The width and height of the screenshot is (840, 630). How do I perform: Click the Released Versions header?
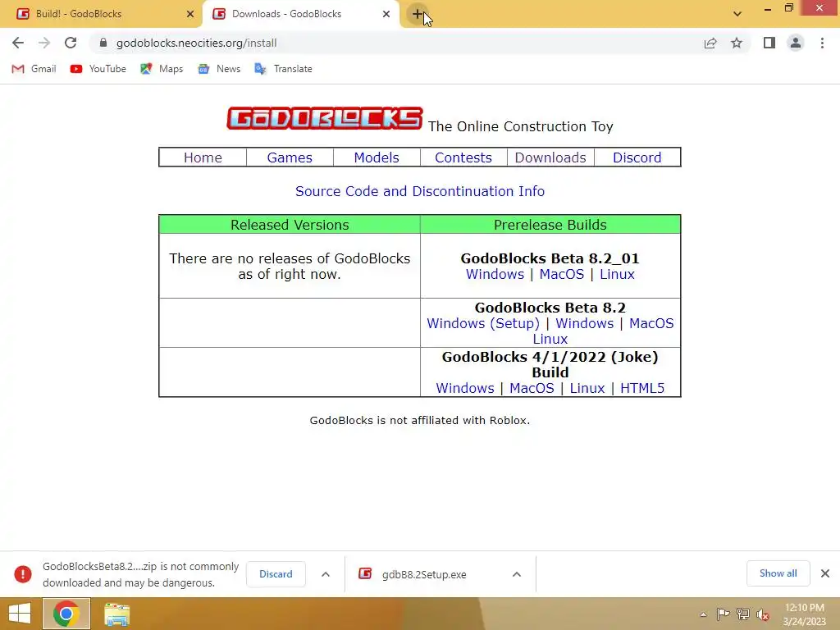(290, 225)
